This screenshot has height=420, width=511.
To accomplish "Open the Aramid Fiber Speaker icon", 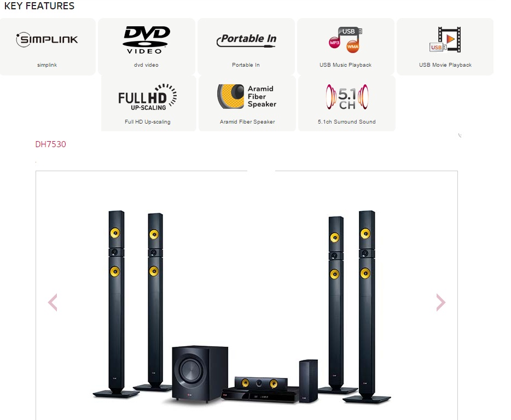I will tap(247, 96).
